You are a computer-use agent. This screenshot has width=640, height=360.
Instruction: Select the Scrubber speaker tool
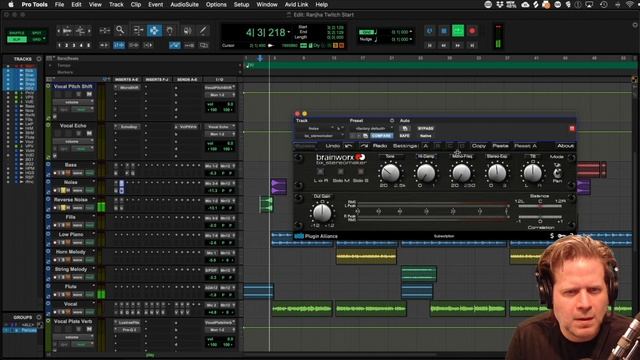(x=187, y=30)
